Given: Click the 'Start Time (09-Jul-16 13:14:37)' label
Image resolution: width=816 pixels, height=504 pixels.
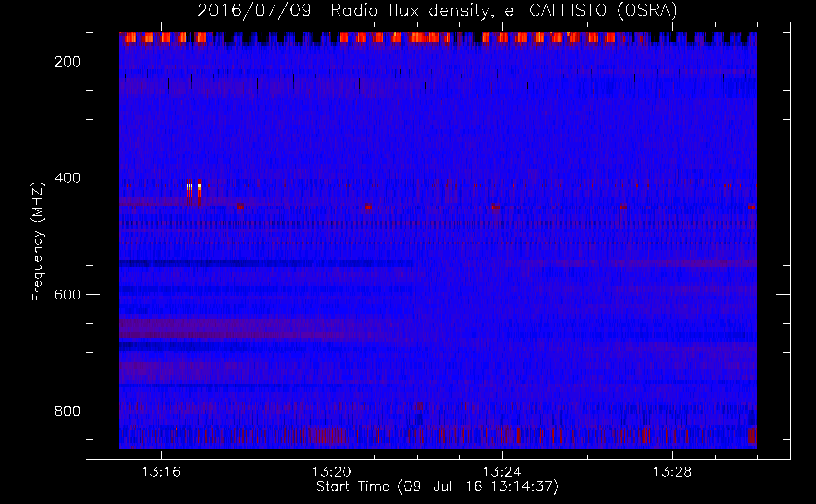Looking at the screenshot, I should click(x=437, y=487).
